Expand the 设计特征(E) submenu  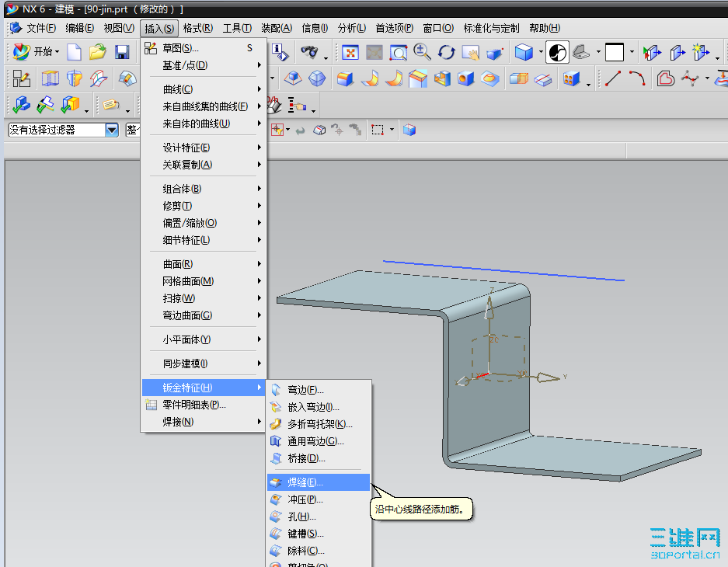click(x=204, y=148)
